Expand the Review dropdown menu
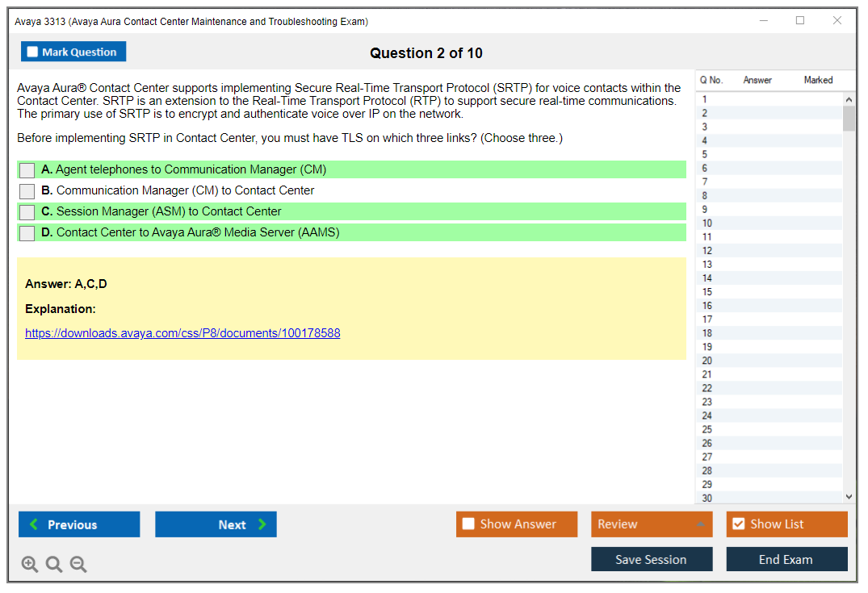868x593 pixels. [699, 524]
